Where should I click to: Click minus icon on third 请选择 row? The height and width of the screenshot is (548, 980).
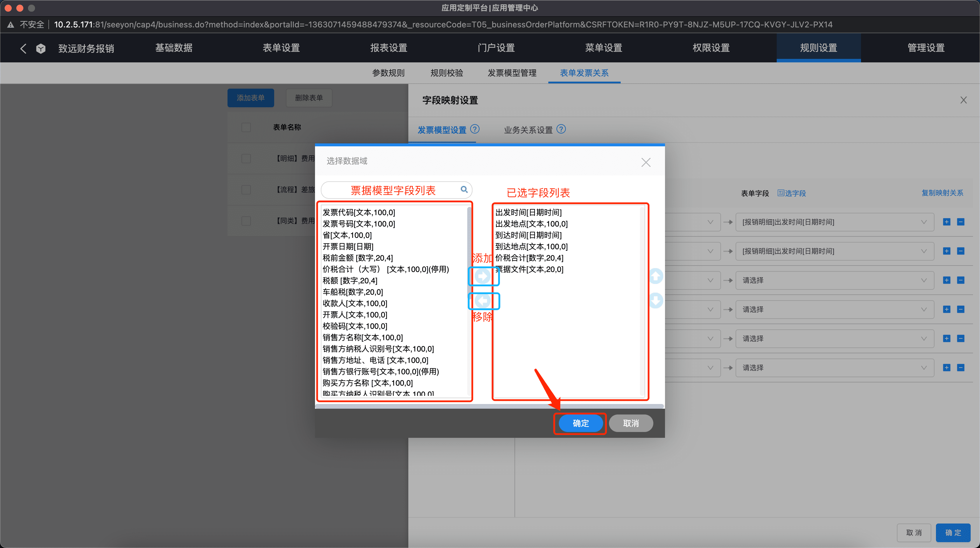[x=960, y=338]
